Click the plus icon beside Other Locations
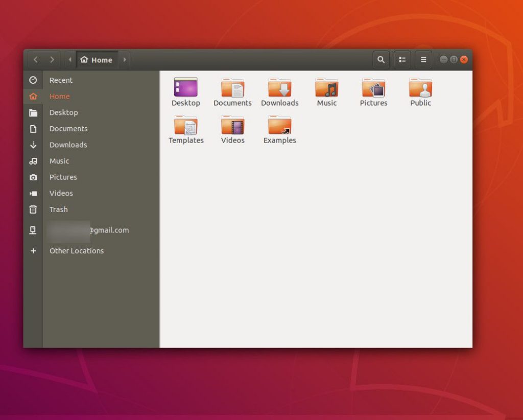The height and width of the screenshot is (420, 523). pos(33,251)
